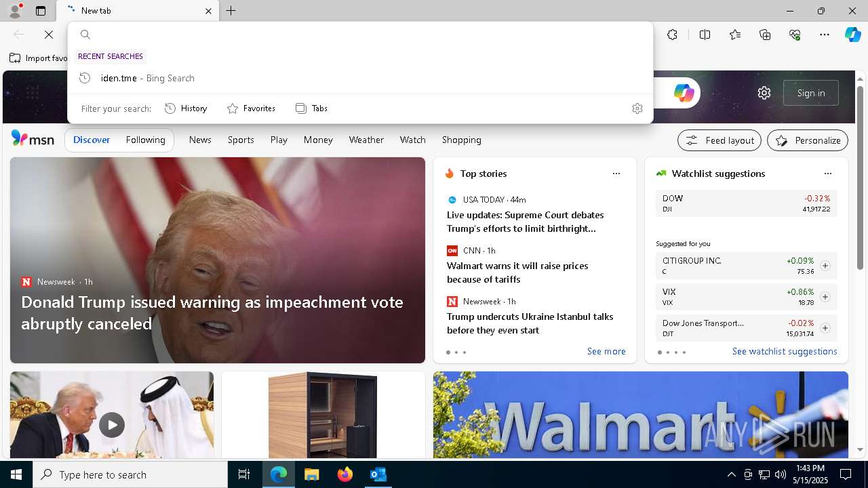Play the Trump meeting video card

coord(112,425)
